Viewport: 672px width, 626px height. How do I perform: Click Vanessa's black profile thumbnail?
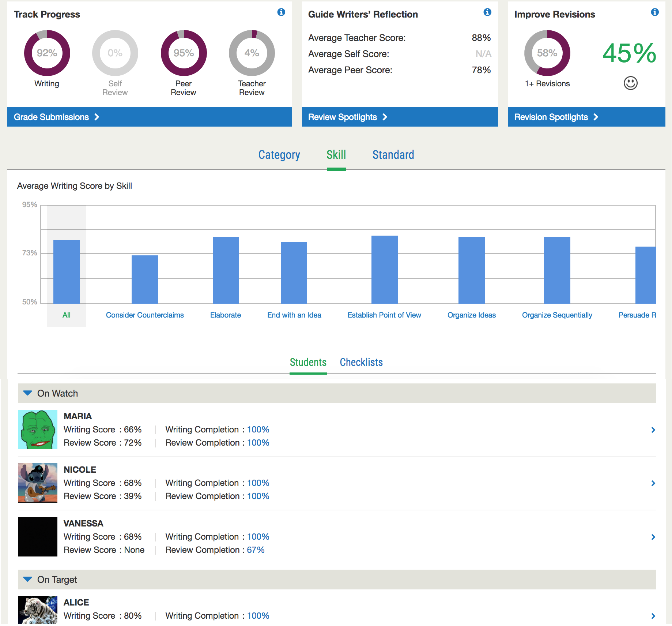coord(38,537)
